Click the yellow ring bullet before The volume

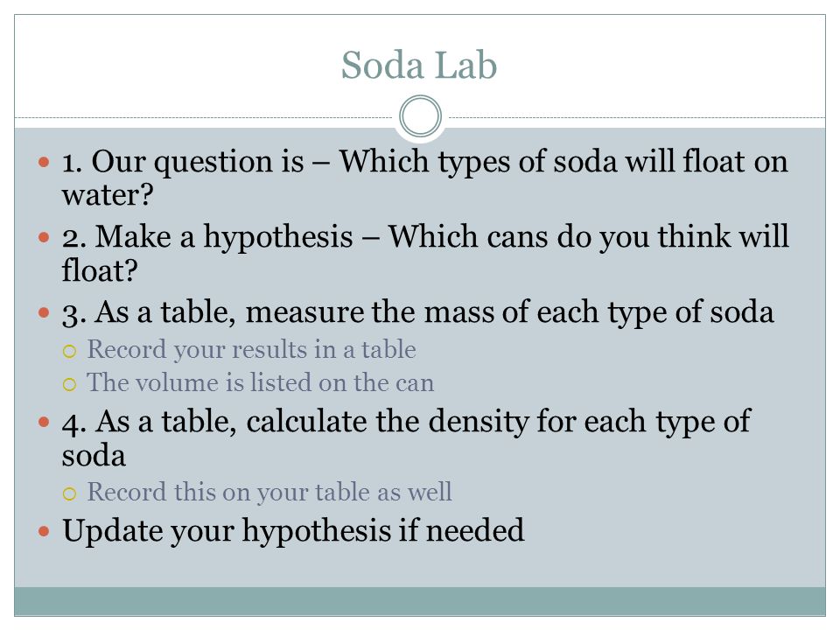click(70, 385)
